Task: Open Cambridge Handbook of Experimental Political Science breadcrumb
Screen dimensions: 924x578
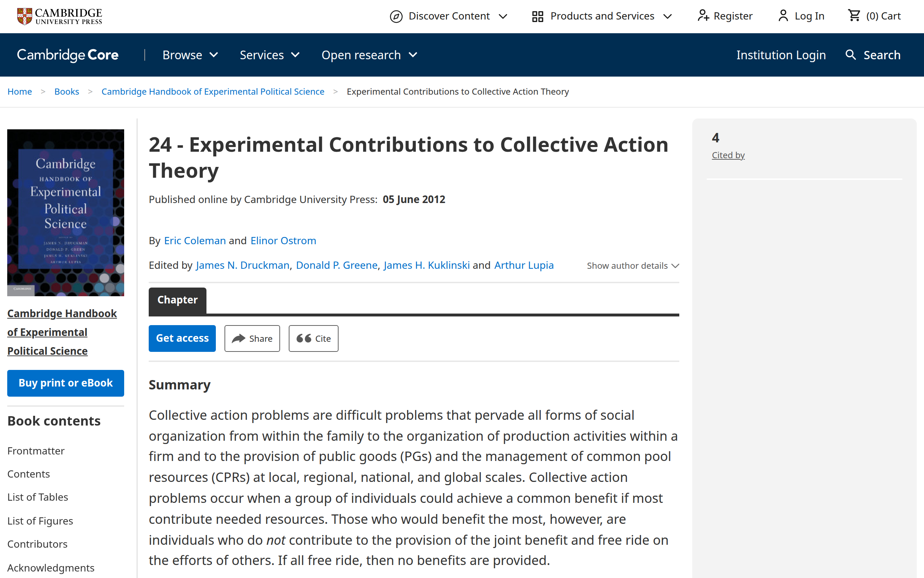Action: [213, 92]
